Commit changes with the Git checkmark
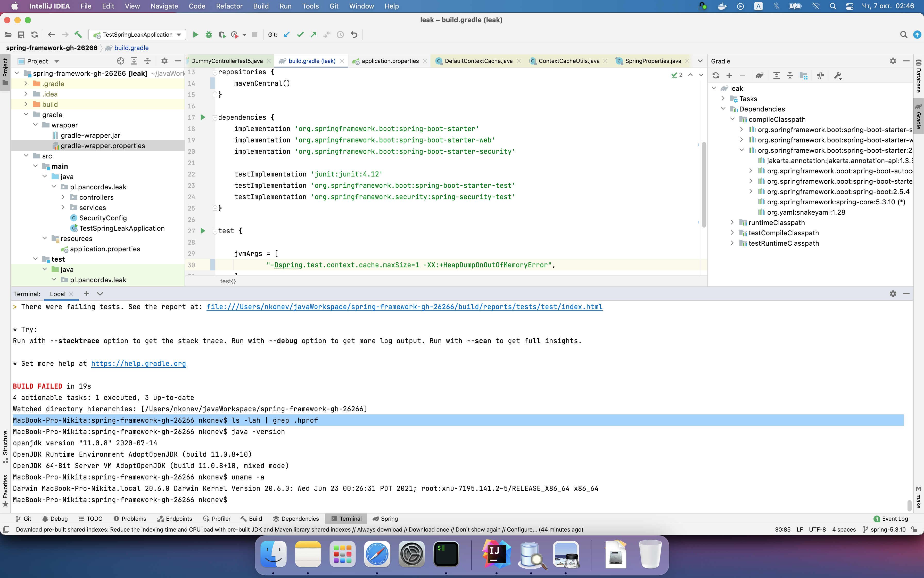 pyautogui.click(x=301, y=35)
